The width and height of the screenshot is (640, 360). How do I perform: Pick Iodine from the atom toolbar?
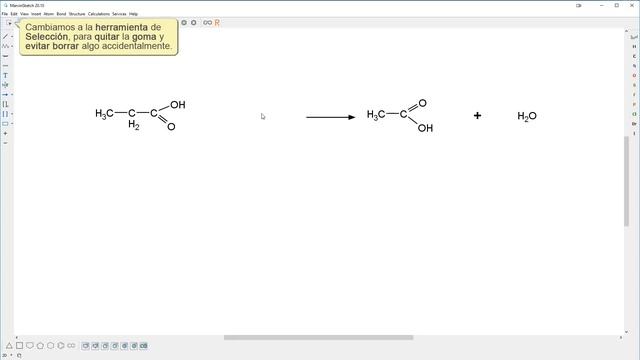[634, 133]
